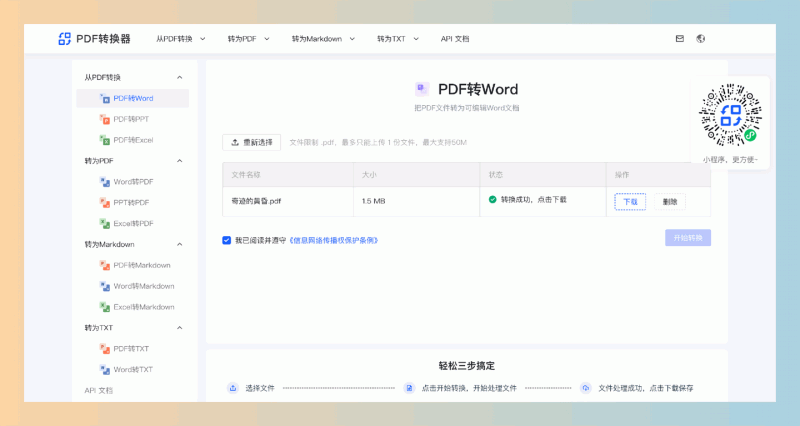Collapse the 转为TXT sidebar section chevron
This screenshot has height=426, width=800.
click(180, 328)
